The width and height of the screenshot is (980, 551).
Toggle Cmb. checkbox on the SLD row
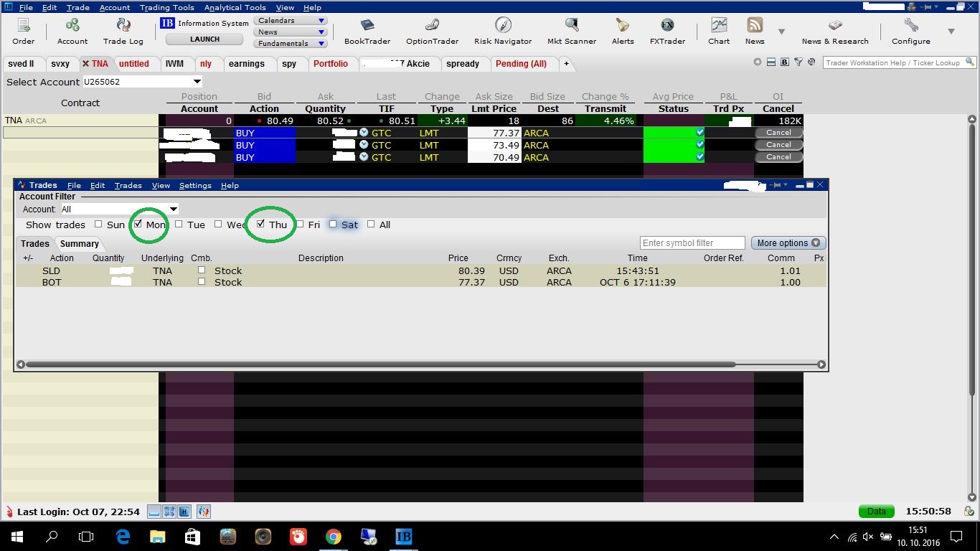pyautogui.click(x=202, y=270)
